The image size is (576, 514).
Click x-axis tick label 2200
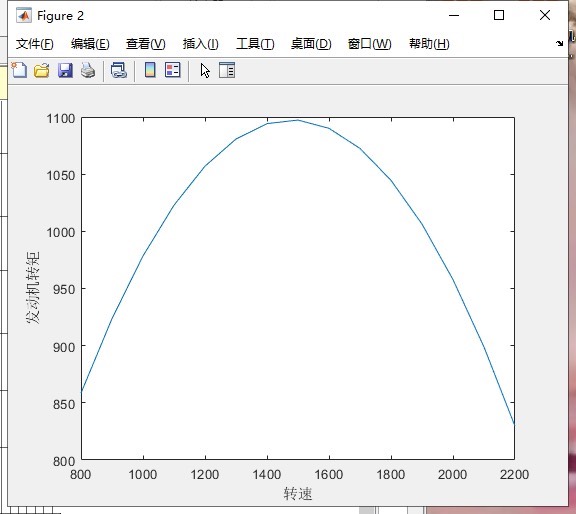pyautogui.click(x=514, y=474)
